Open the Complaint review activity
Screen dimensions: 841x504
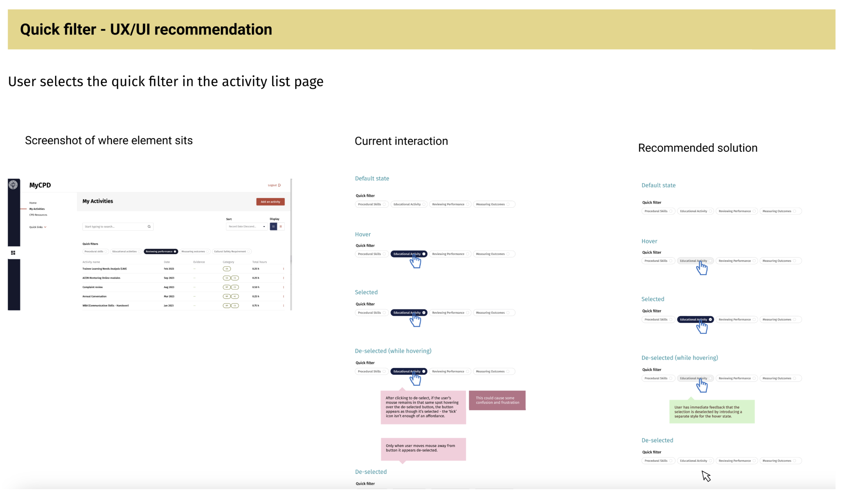pyautogui.click(x=93, y=287)
